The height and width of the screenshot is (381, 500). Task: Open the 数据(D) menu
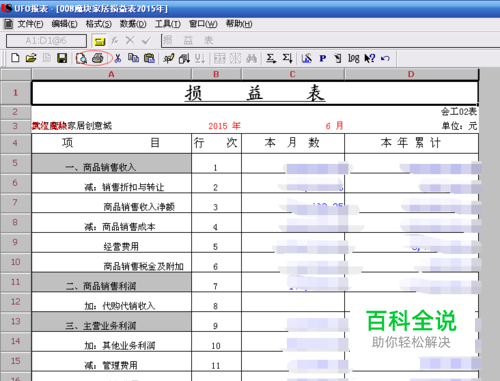133,24
